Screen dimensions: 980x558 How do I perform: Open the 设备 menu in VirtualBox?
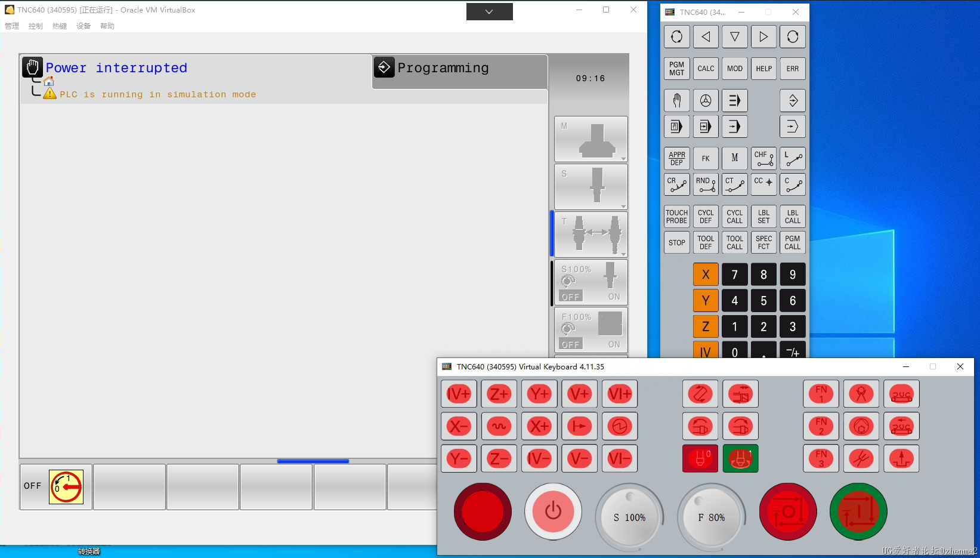[84, 26]
